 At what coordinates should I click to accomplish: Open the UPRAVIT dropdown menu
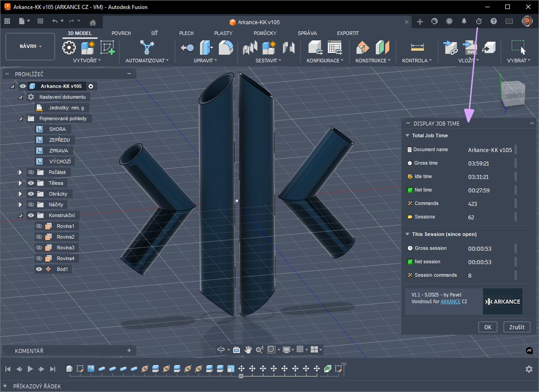[205, 60]
